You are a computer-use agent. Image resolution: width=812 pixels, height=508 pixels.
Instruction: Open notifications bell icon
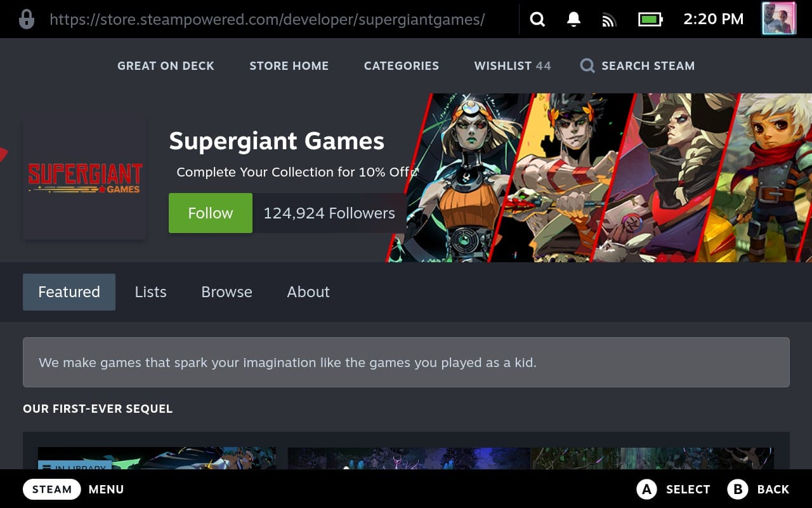(573, 20)
